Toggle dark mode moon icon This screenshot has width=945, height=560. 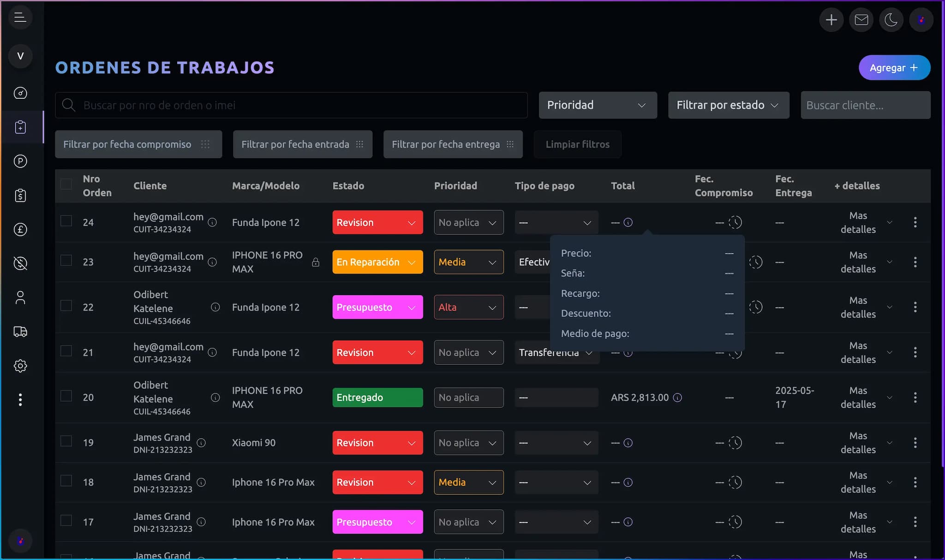click(891, 20)
